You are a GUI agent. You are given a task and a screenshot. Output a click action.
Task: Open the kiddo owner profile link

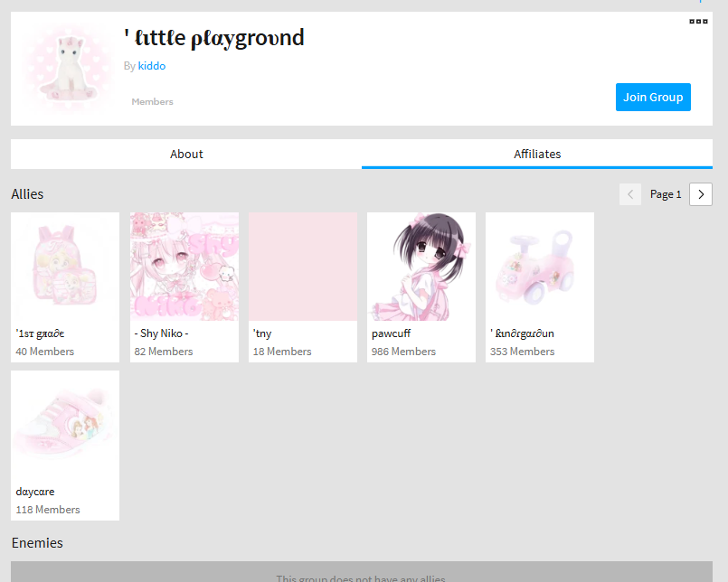pos(152,66)
